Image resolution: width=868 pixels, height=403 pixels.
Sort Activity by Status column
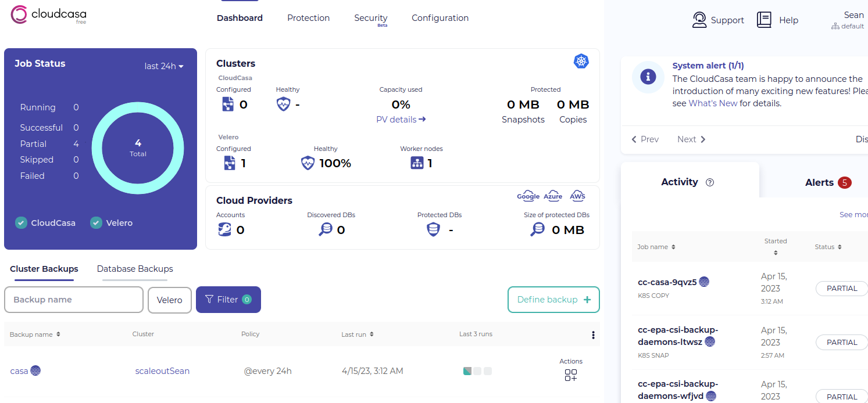(x=828, y=247)
